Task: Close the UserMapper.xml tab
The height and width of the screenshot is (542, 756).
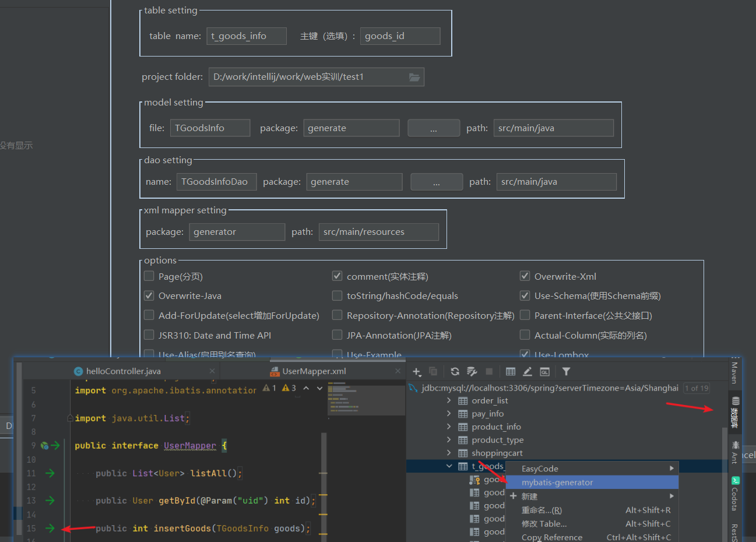Action: point(398,371)
